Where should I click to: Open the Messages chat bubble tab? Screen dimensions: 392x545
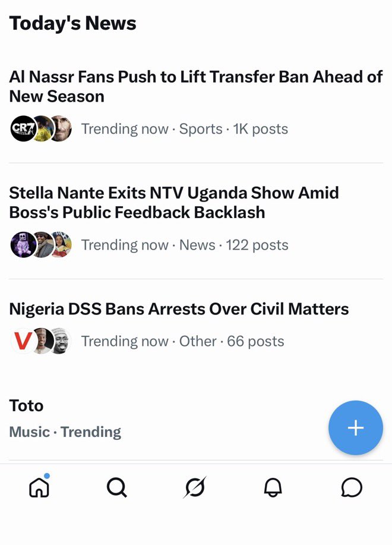click(x=352, y=487)
